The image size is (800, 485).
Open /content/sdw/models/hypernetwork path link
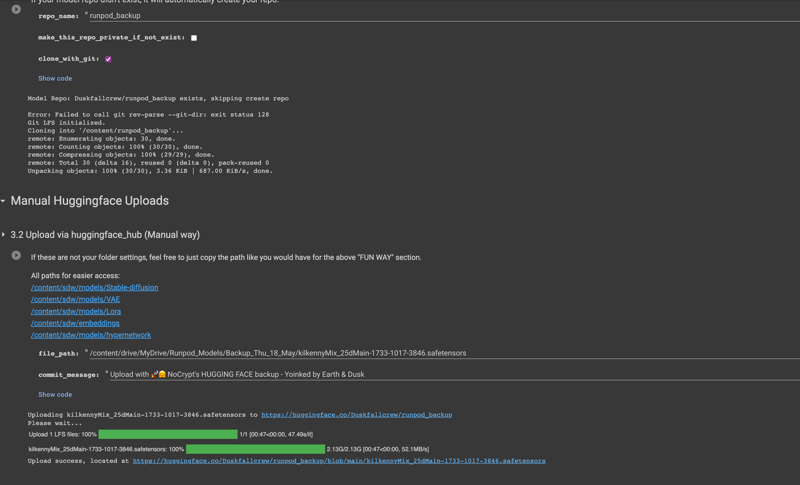pos(91,335)
